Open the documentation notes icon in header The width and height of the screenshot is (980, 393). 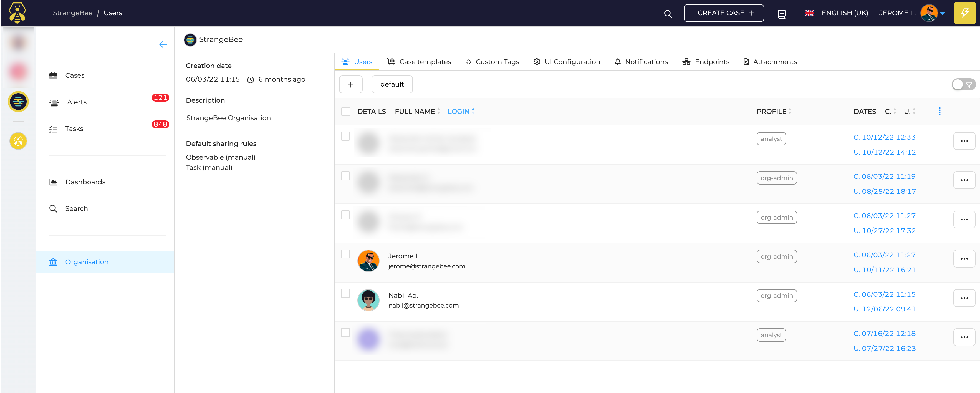[782, 14]
